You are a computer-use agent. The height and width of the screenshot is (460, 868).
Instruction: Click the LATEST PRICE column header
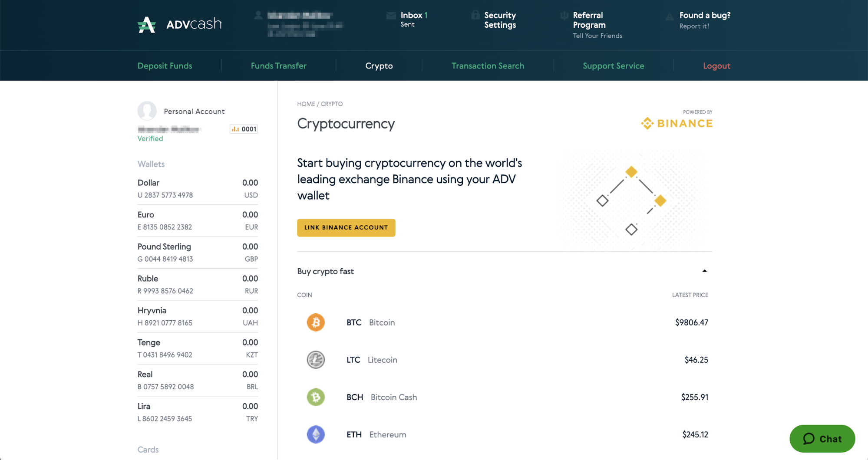click(x=690, y=295)
